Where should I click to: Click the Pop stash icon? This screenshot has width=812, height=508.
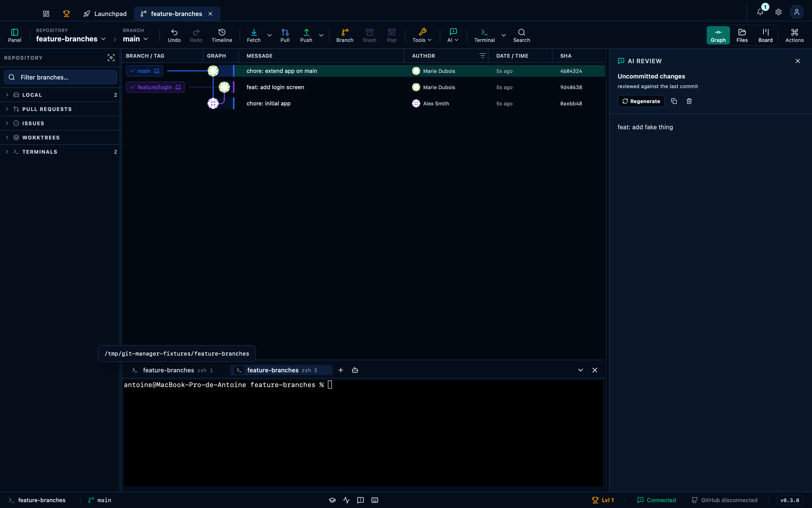pyautogui.click(x=392, y=35)
